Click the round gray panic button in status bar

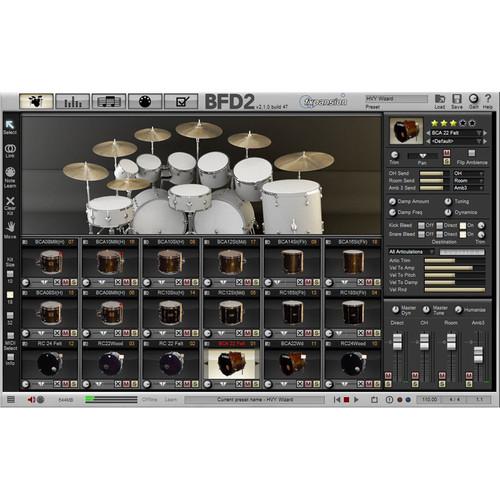(x=40, y=399)
